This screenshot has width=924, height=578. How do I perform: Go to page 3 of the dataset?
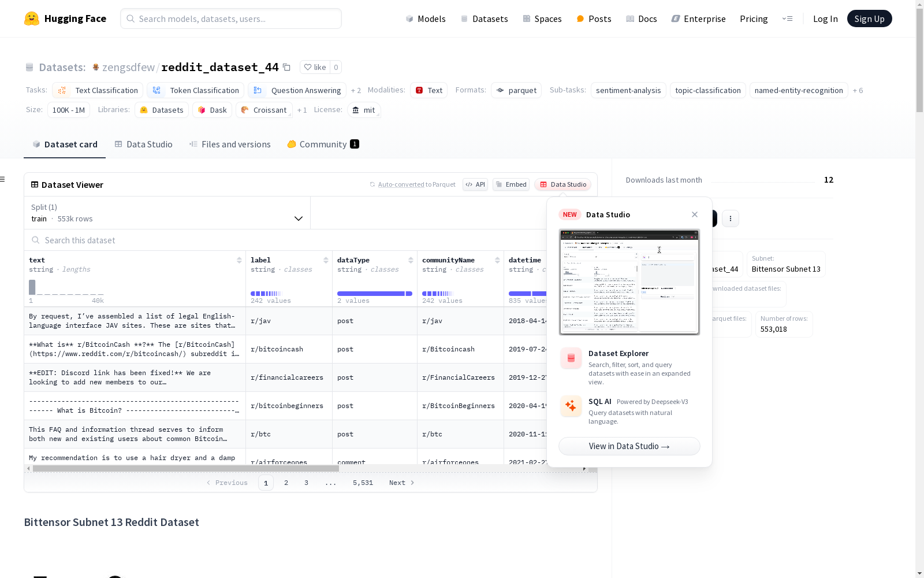pyautogui.click(x=306, y=483)
